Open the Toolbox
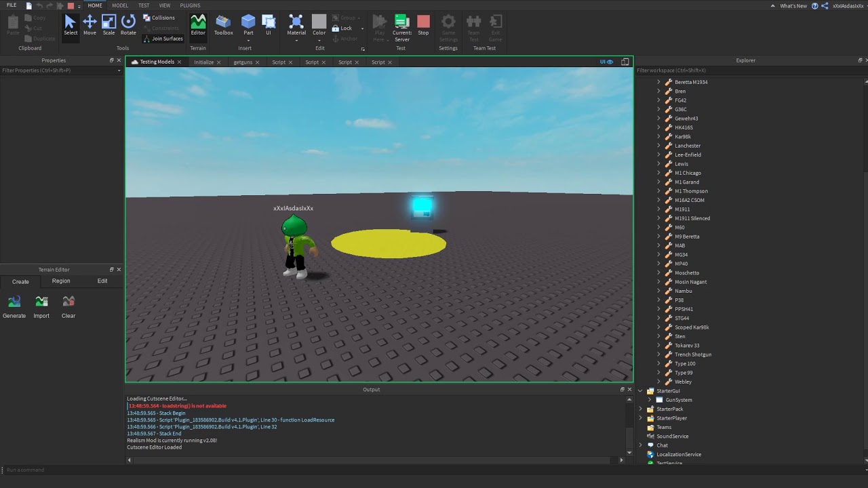The width and height of the screenshot is (868, 488). pyautogui.click(x=223, y=25)
